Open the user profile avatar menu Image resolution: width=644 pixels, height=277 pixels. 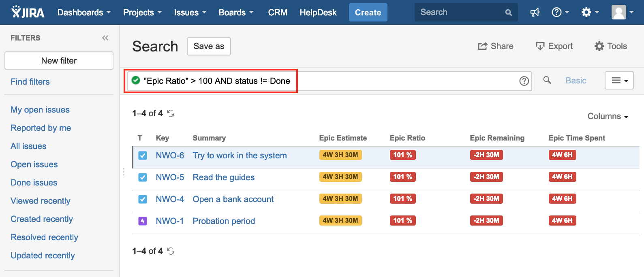tap(623, 13)
